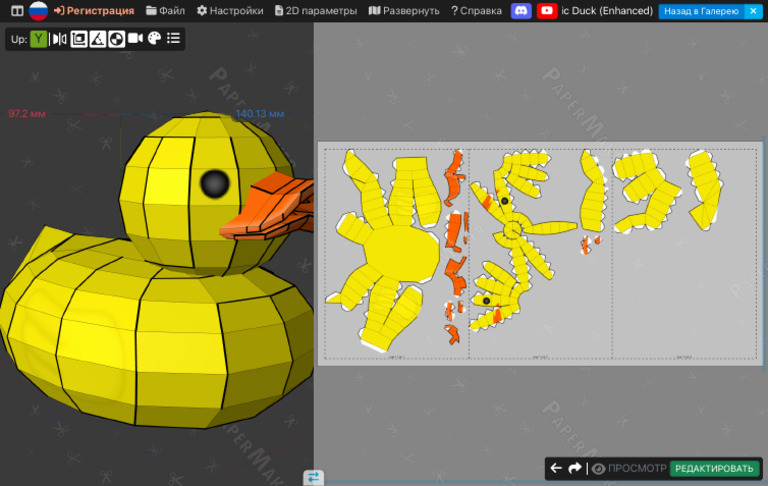Open the Настройки menu
The height and width of the screenshot is (486, 768).
230,10
